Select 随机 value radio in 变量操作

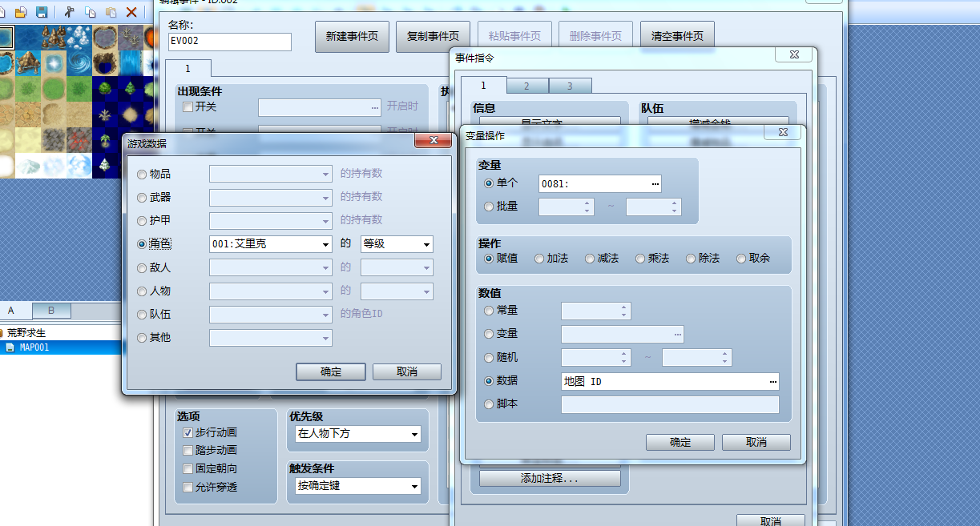[489, 357]
